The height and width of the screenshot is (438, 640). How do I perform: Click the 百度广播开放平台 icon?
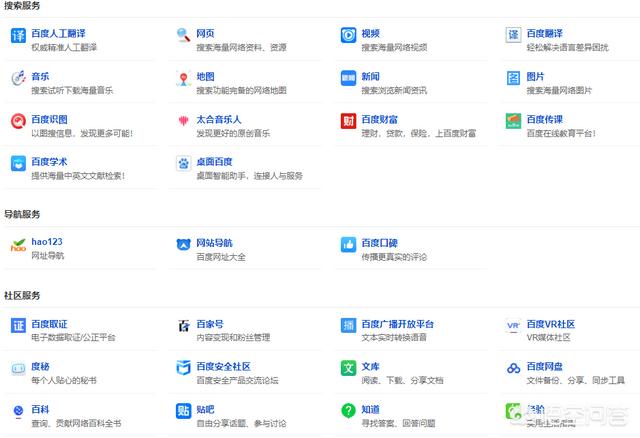click(x=348, y=325)
